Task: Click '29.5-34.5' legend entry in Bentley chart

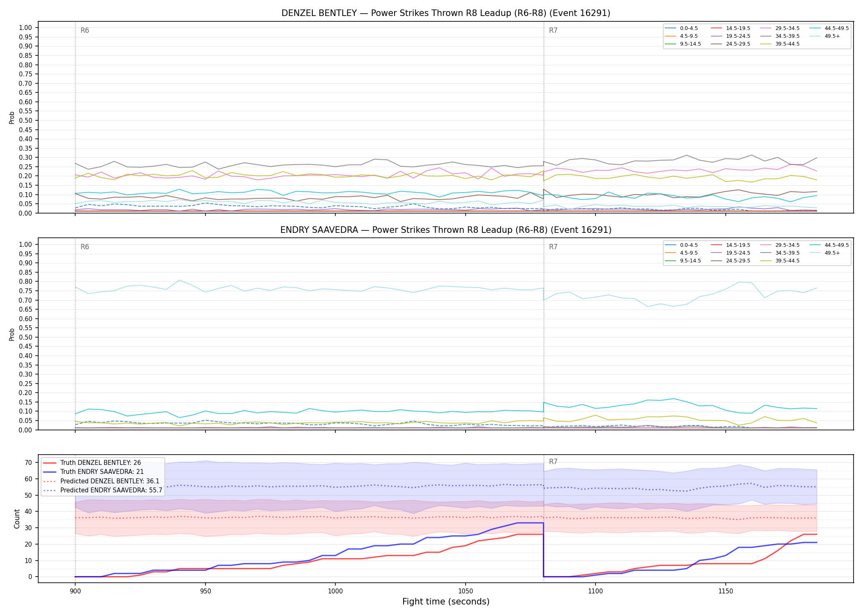Action: [780, 28]
